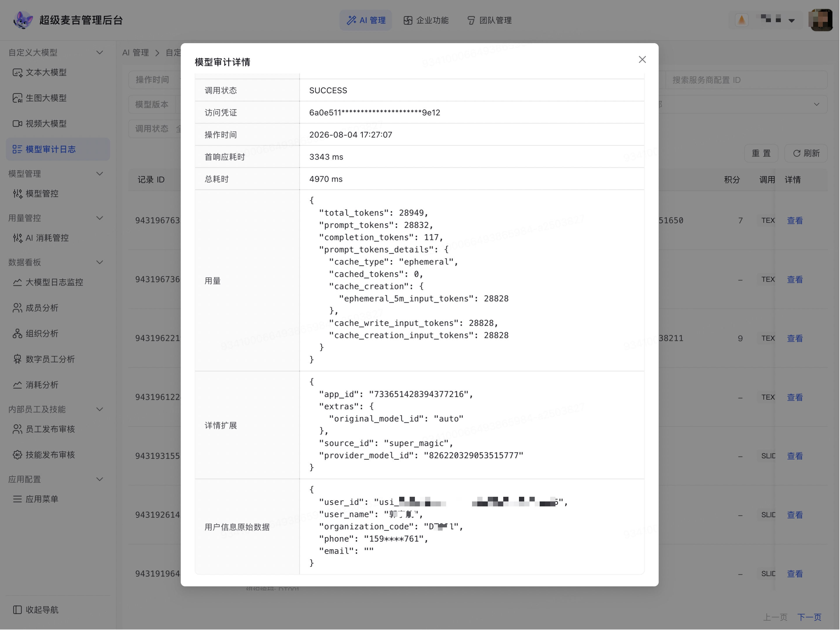Open 数字员工分析 sidebar item

[x=58, y=359]
